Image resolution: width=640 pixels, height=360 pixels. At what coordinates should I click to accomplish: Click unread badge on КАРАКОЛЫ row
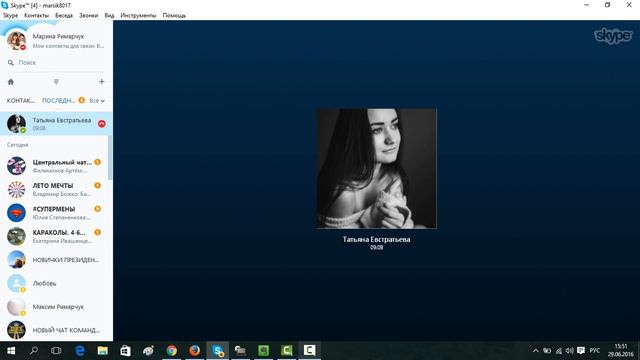(98, 232)
